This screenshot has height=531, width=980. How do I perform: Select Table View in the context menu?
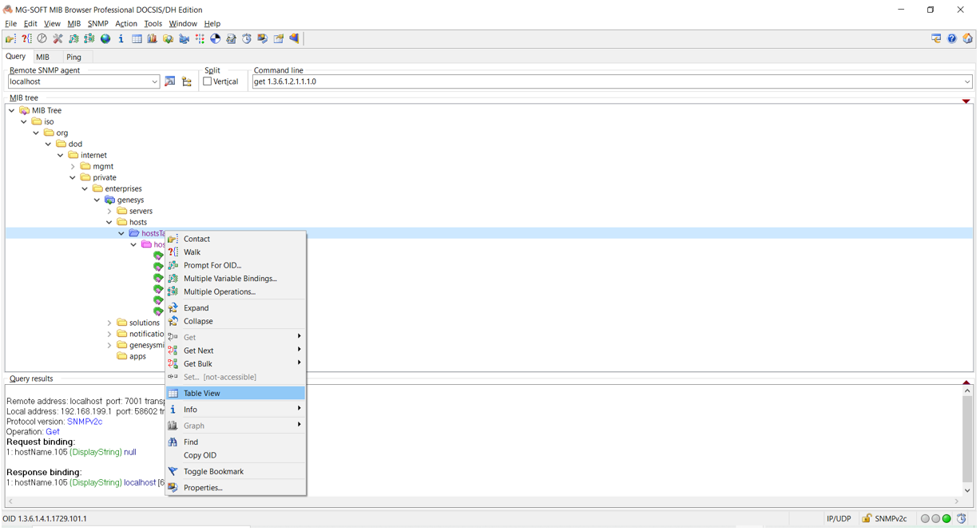click(x=202, y=394)
